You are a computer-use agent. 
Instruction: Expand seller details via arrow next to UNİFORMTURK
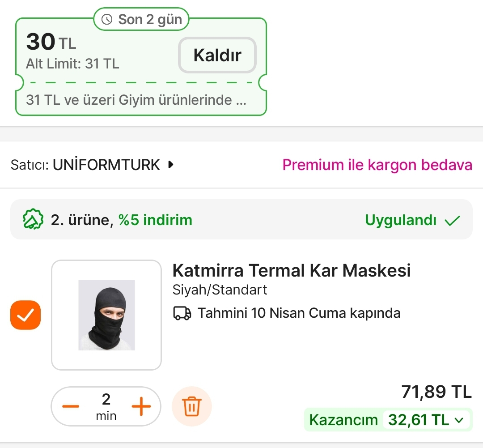tap(171, 165)
